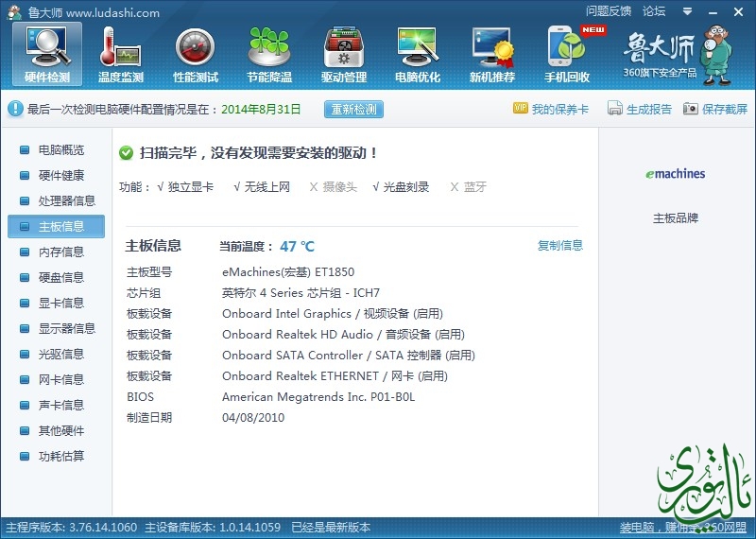Click the eMachines brand logo

pyautogui.click(x=676, y=174)
